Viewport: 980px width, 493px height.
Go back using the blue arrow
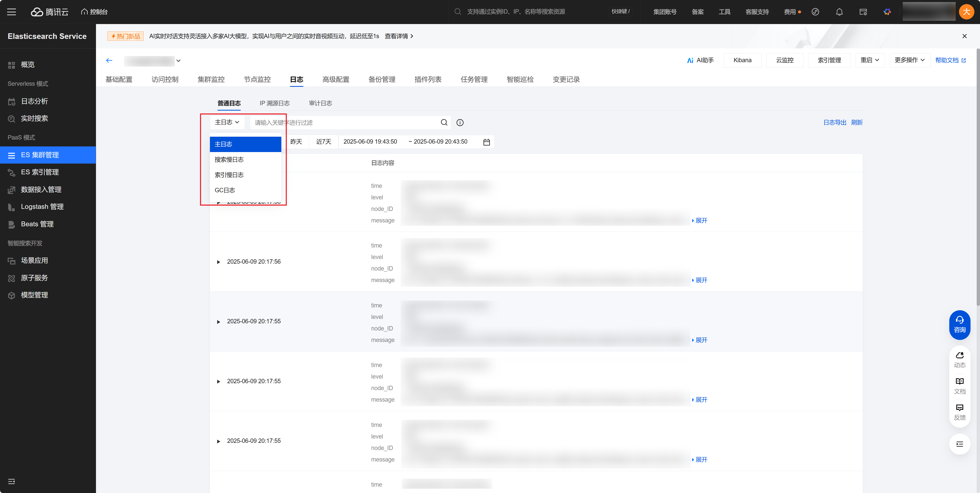click(109, 60)
